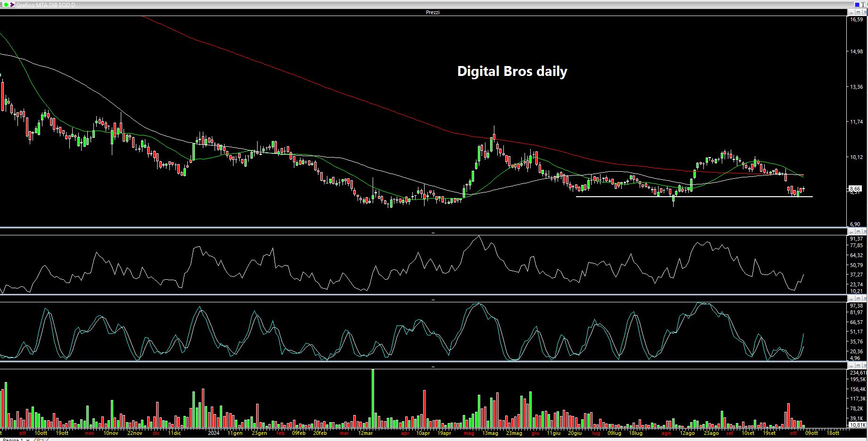The height and width of the screenshot is (441, 868).
Task: Click the blue square icon in title bar
Action: [x=857, y=5]
